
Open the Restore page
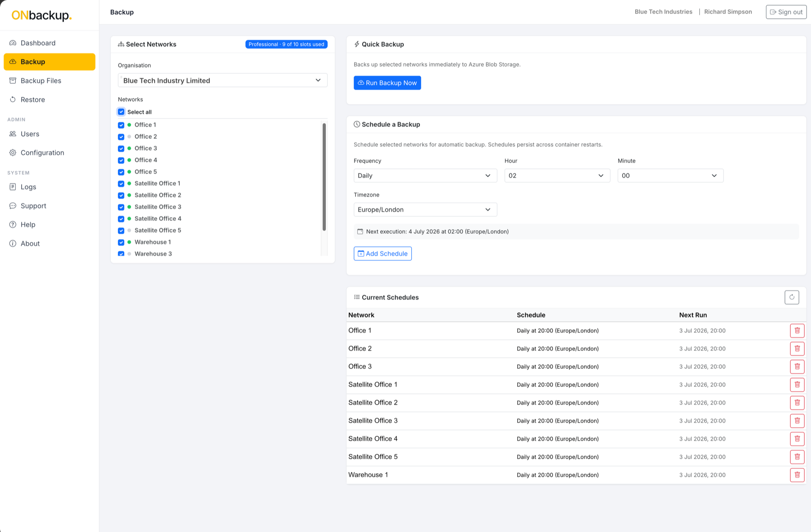[x=50, y=100]
